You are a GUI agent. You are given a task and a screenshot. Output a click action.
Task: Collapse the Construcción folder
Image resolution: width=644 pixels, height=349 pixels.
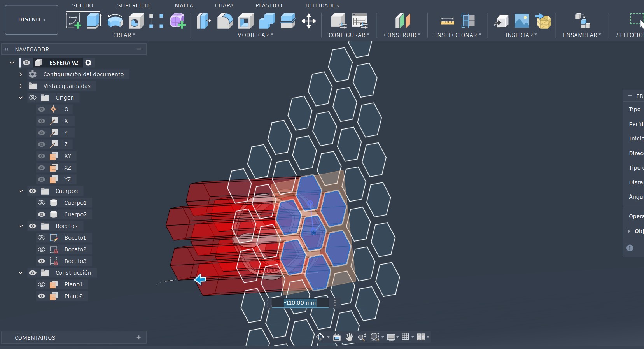(x=21, y=273)
